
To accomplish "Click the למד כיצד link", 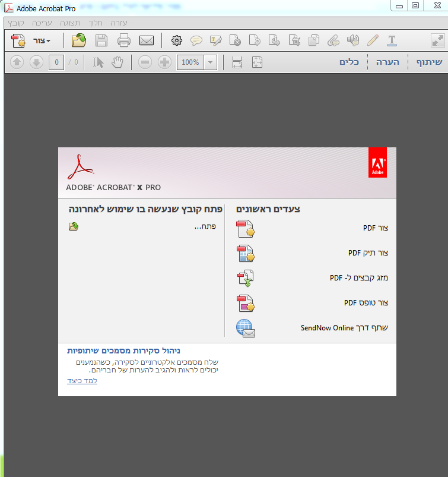I will [x=82, y=381].
